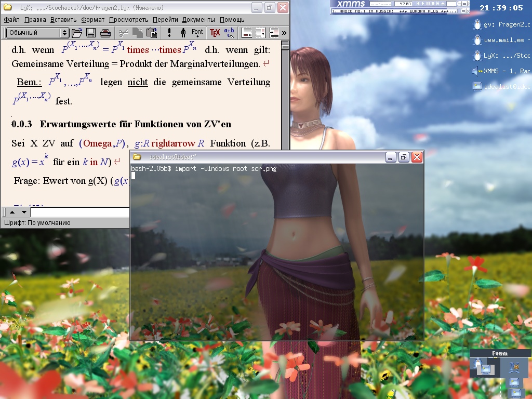Print the document via the printer icon
This screenshot has height=399, width=532.
[x=105, y=33]
